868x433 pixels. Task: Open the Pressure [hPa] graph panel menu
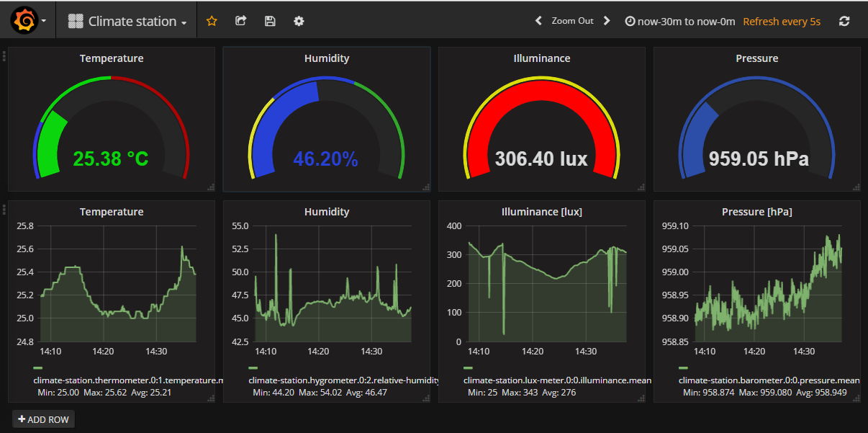click(x=756, y=211)
